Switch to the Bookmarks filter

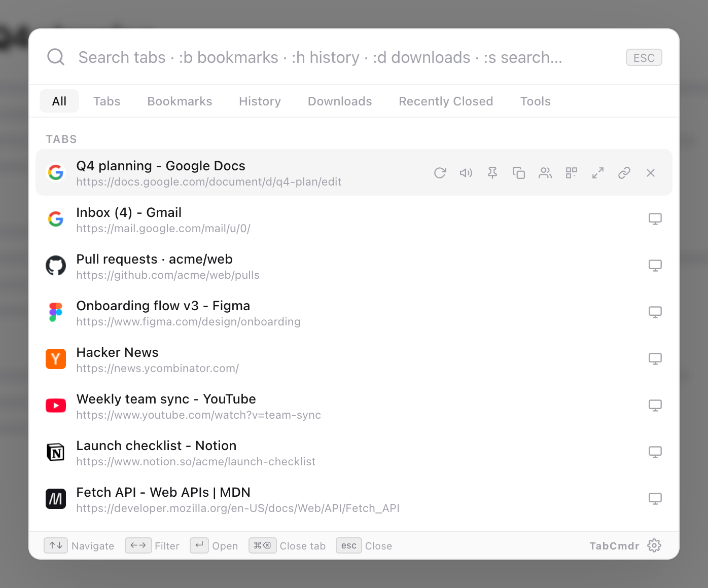point(180,101)
